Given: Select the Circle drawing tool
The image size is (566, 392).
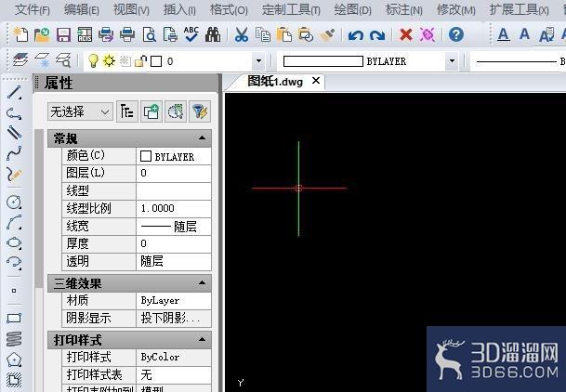Looking at the screenshot, I should coord(14,202).
